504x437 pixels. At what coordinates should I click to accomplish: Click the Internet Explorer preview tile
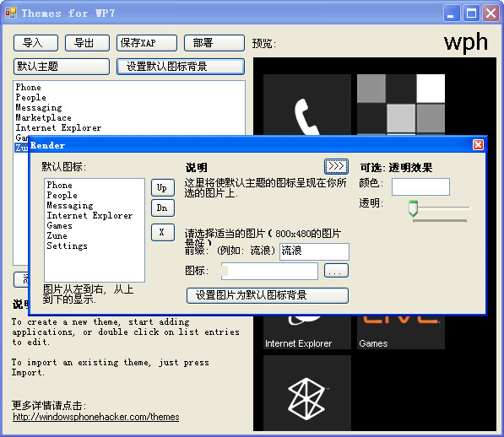pyautogui.click(x=307, y=332)
